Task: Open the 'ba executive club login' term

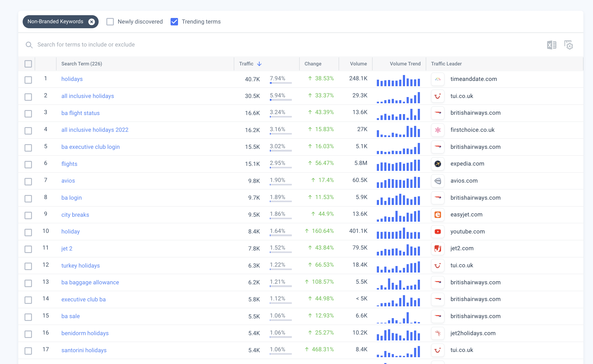Action: click(x=91, y=147)
